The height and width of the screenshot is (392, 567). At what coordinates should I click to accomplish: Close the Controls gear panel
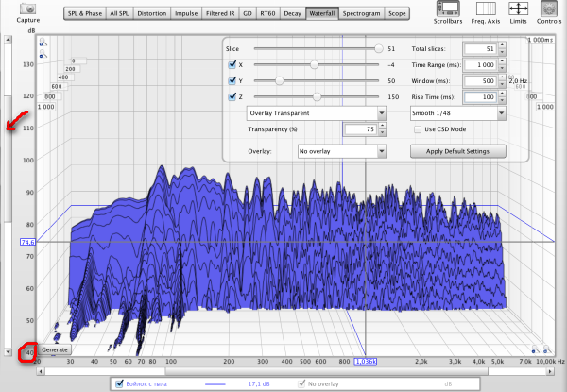(x=546, y=8)
